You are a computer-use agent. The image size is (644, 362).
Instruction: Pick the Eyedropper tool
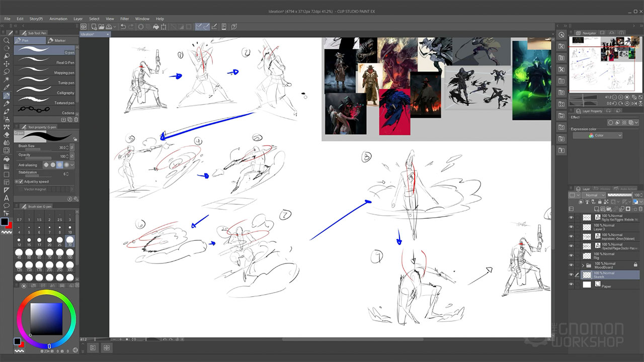click(x=7, y=87)
